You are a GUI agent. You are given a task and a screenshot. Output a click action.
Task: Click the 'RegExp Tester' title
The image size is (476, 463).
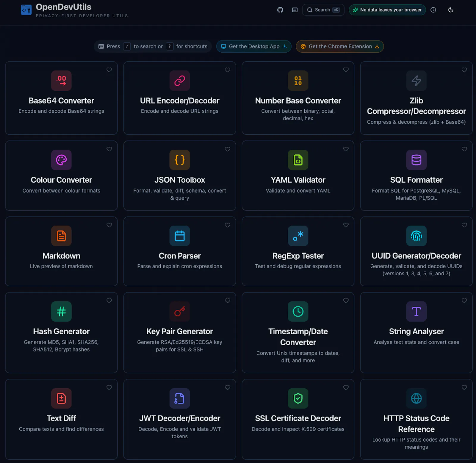pos(298,256)
